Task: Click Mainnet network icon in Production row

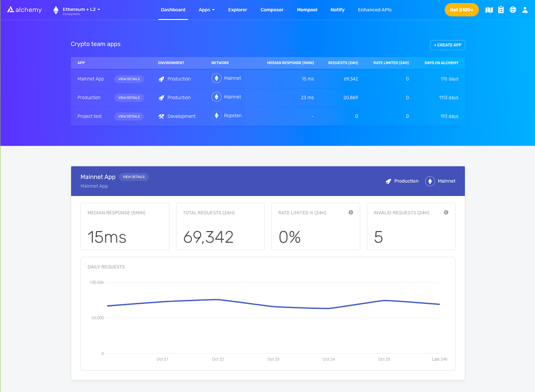Action: [x=216, y=97]
